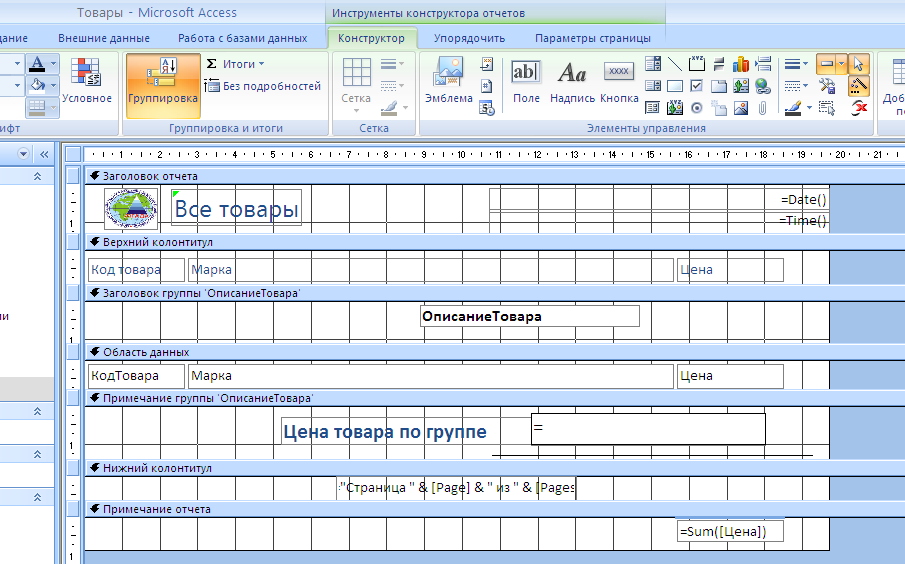Insert a logo with the Эмблема button

(x=448, y=80)
